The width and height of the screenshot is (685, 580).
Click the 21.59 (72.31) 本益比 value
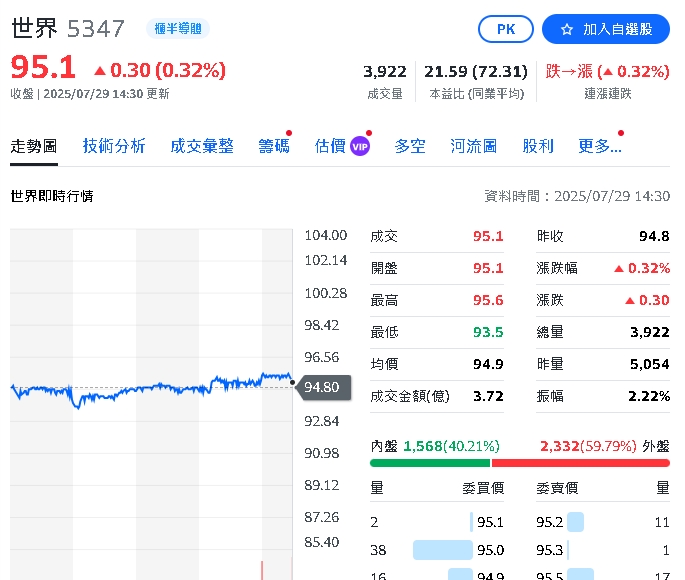point(476,71)
